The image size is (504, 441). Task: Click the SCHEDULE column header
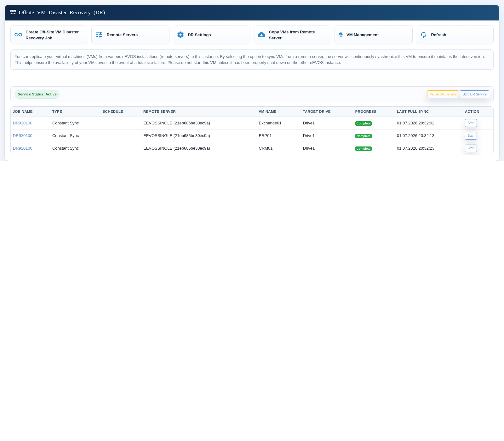pyautogui.click(x=113, y=112)
